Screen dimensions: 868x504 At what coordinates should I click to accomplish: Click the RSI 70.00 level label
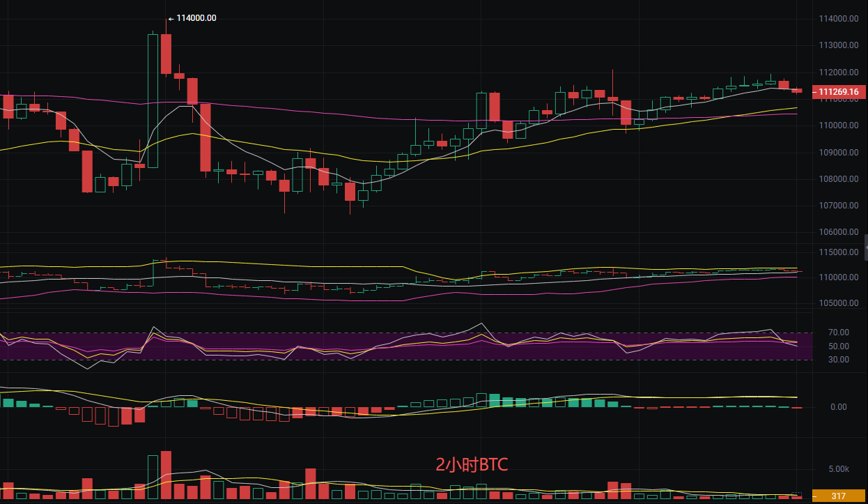coord(839,333)
